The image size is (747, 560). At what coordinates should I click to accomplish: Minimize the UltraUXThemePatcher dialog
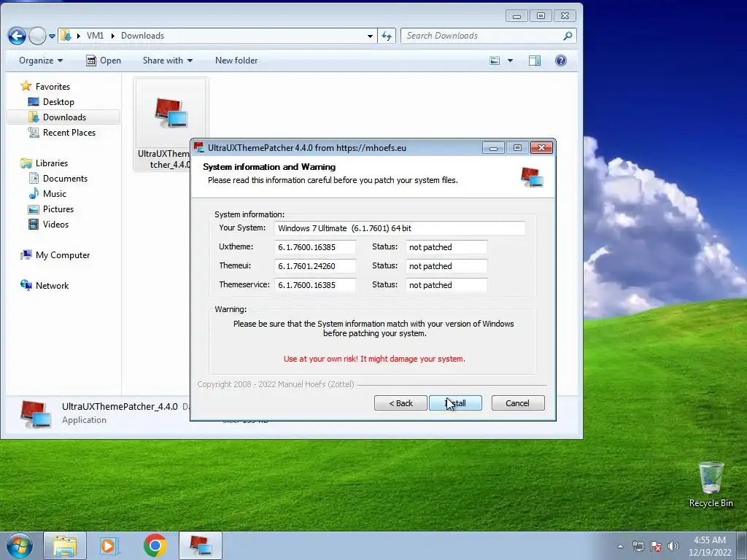[x=493, y=148]
